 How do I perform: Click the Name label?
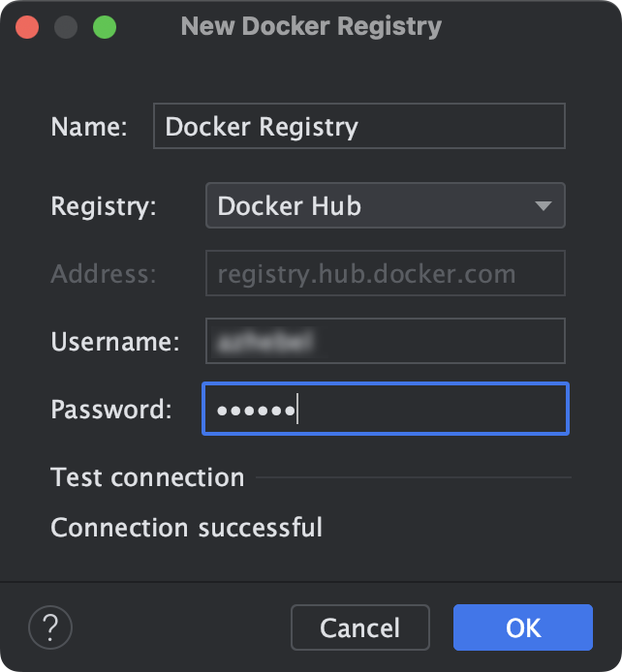pos(89,127)
